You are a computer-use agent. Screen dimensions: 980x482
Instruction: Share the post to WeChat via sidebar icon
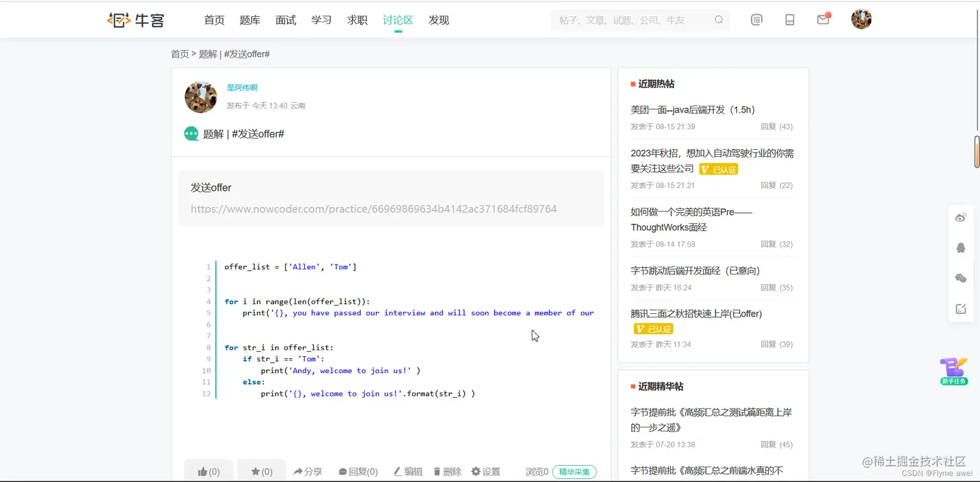[x=961, y=278]
